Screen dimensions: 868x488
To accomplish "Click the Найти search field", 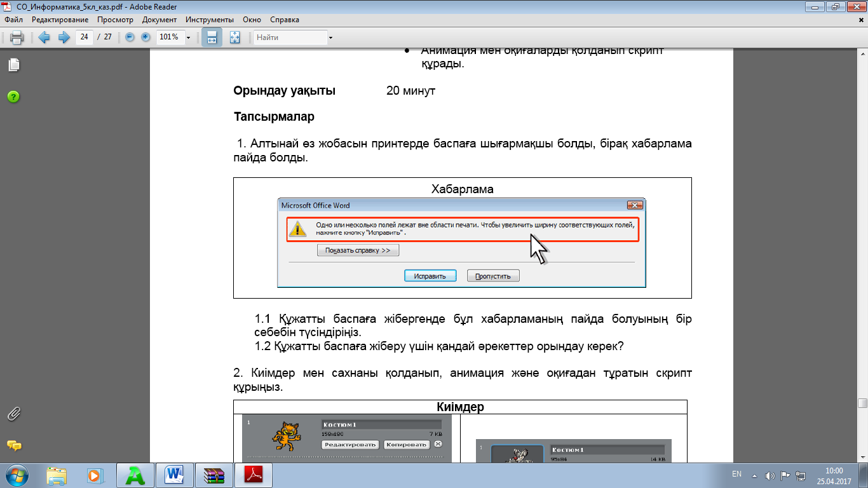I will 290,37.
